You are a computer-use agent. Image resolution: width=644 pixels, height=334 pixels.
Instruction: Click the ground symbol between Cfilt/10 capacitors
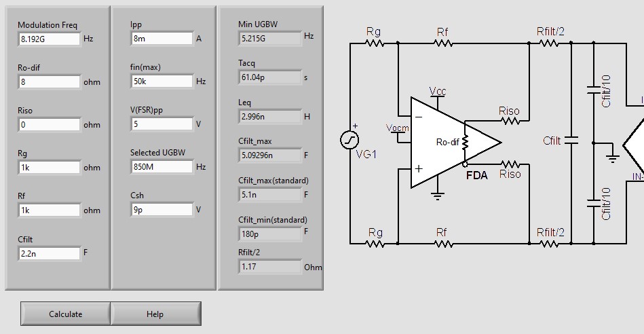pyautogui.click(x=612, y=157)
